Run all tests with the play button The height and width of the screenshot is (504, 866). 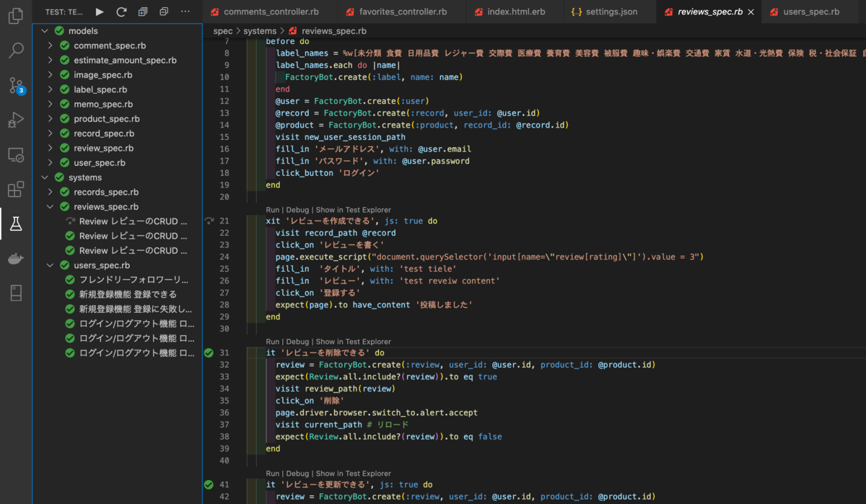[100, 12]
